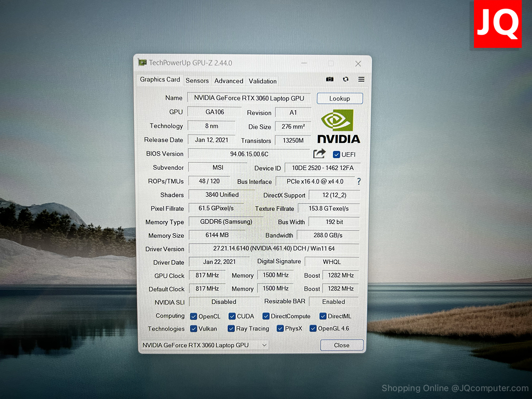
Task: Click the GPU-Z title bar app icon
Action: (142, 63)
